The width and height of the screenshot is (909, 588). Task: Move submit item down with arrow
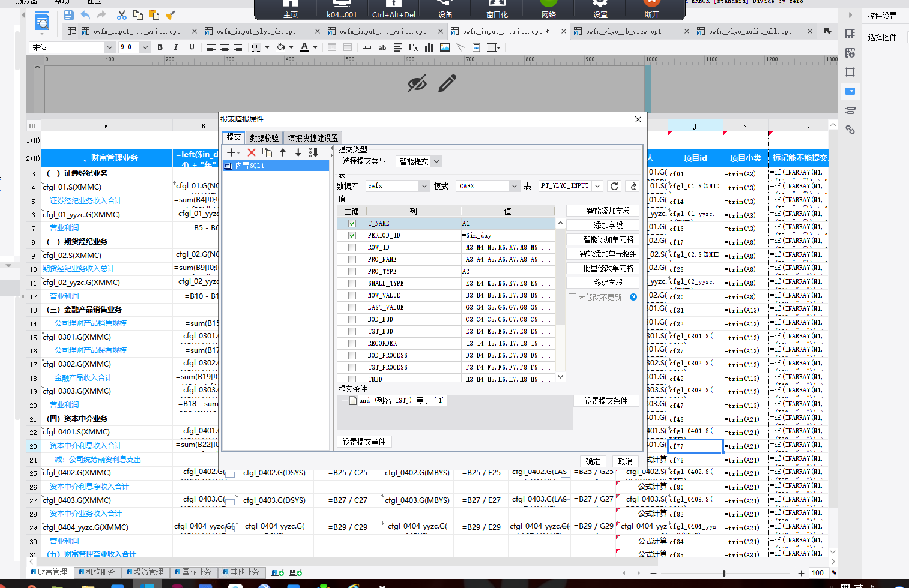coord(298,152)
